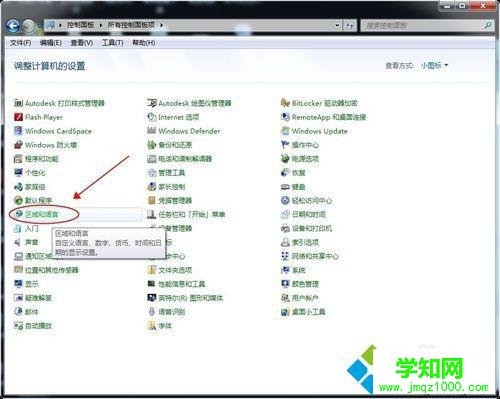Click the search magnifier icon
The width and height of the screenshot is (500, 399).
(487, 25)
